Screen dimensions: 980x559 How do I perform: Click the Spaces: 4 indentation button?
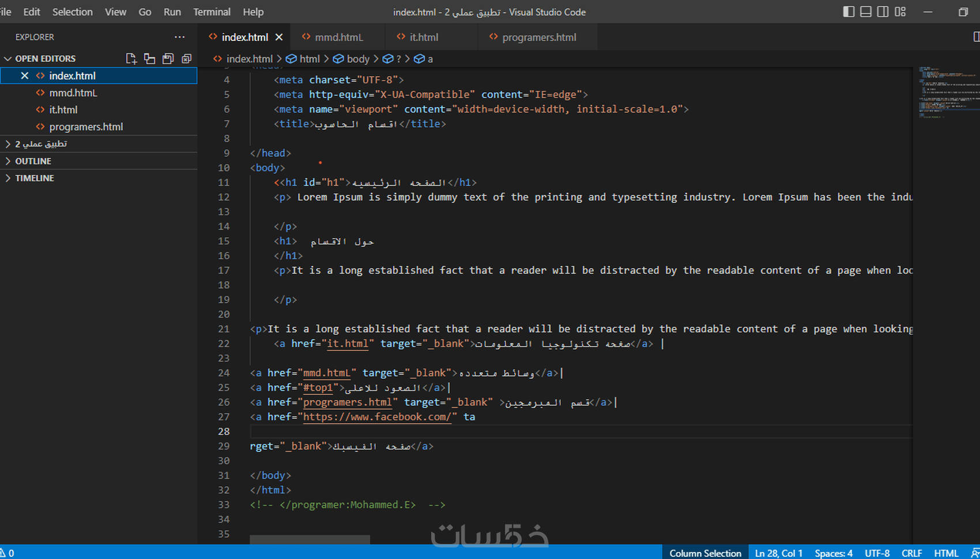click(833, 553)
